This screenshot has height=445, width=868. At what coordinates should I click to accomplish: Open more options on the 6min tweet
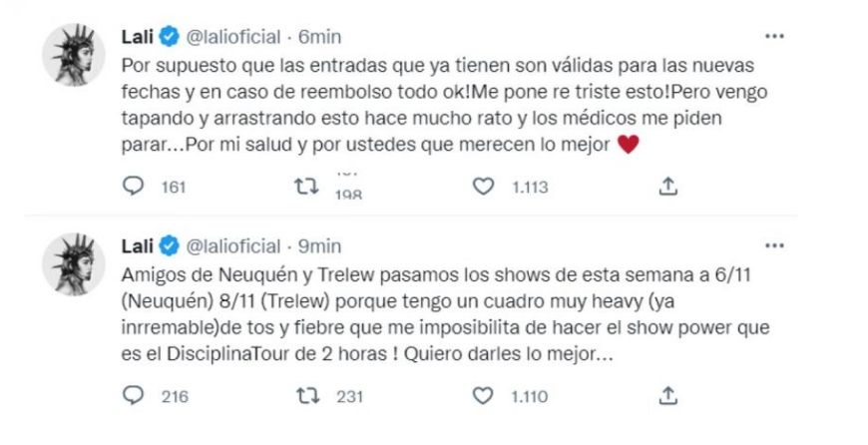[774, 36]
